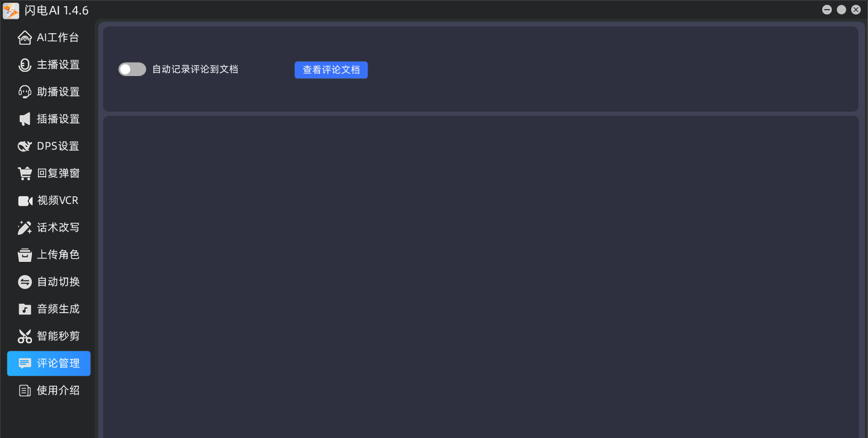Open the 助播设置 label
Viewport: 868px width, 438px height.
[x=58, y=92]
